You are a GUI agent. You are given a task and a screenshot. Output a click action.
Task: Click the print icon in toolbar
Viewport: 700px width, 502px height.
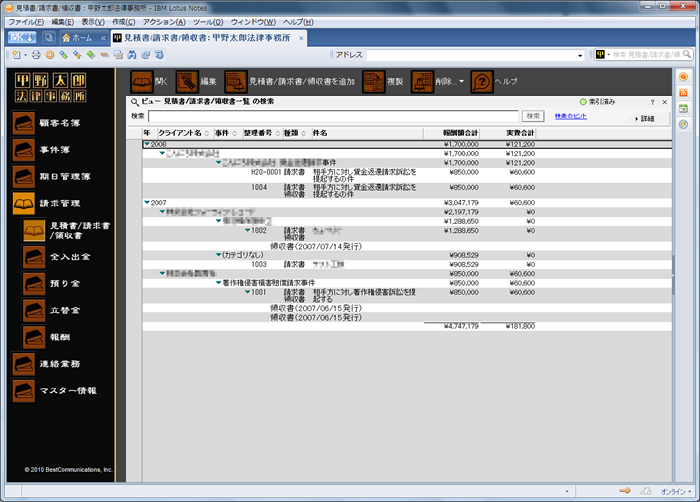click(x=36, y=54)
